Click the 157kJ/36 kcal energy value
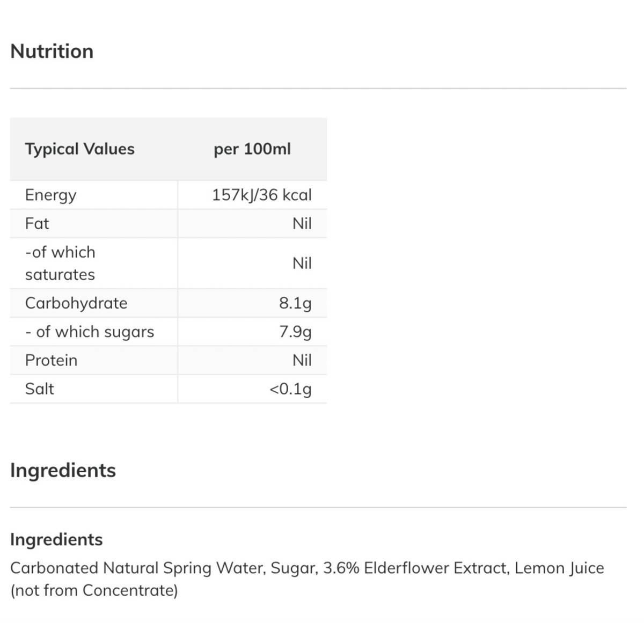 pos(261,195)
